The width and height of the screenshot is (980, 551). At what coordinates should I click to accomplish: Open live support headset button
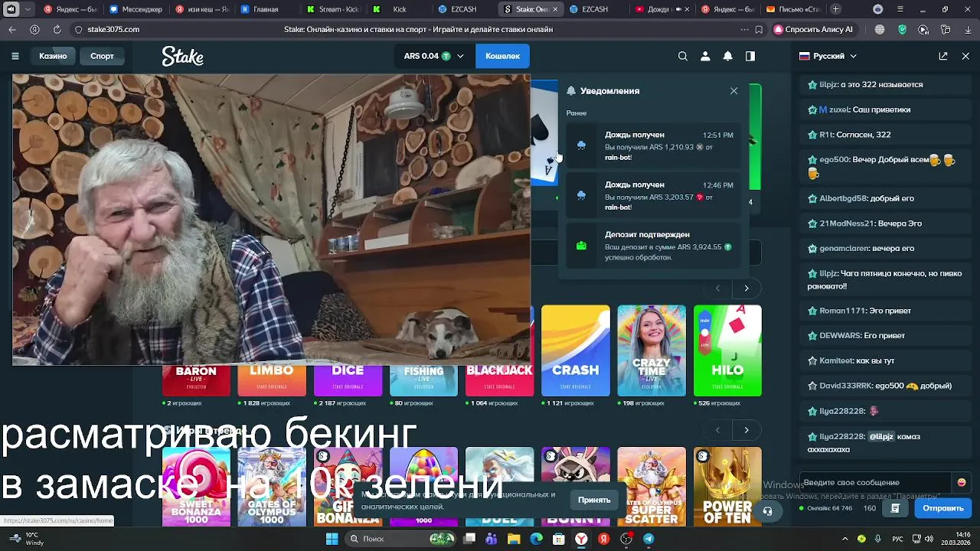pos(767,511)
